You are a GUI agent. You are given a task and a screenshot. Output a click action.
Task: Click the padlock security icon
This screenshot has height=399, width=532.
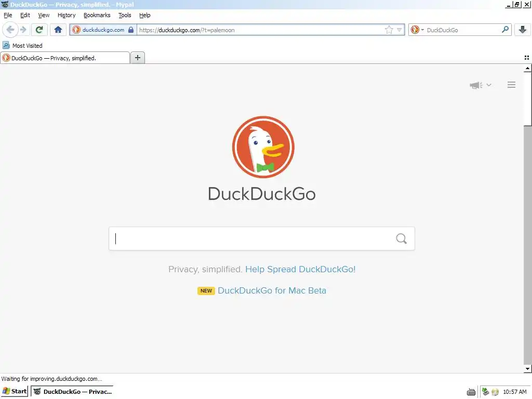(130, 30)
